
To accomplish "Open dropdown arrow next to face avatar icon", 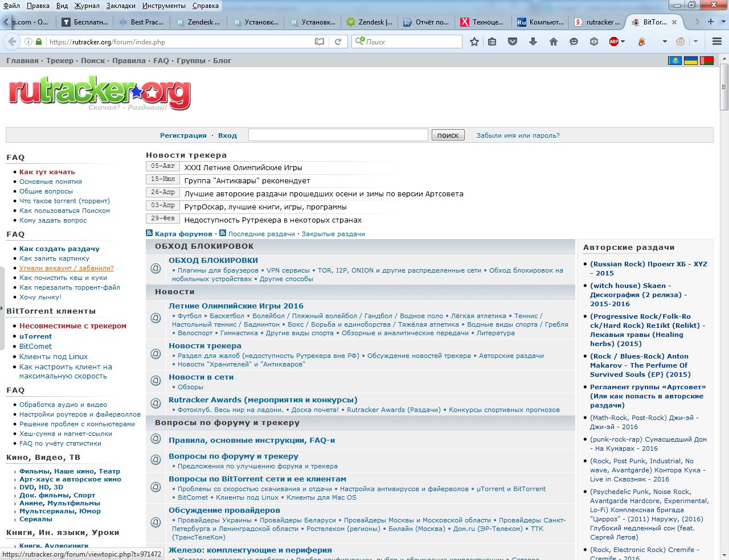I will (695, 42).
